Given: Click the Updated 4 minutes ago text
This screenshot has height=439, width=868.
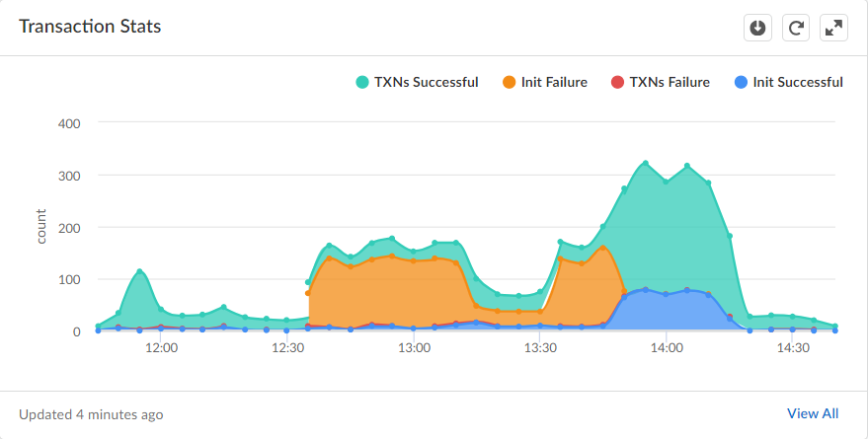Looking at the screenshot, I should [x=91, y=414].
